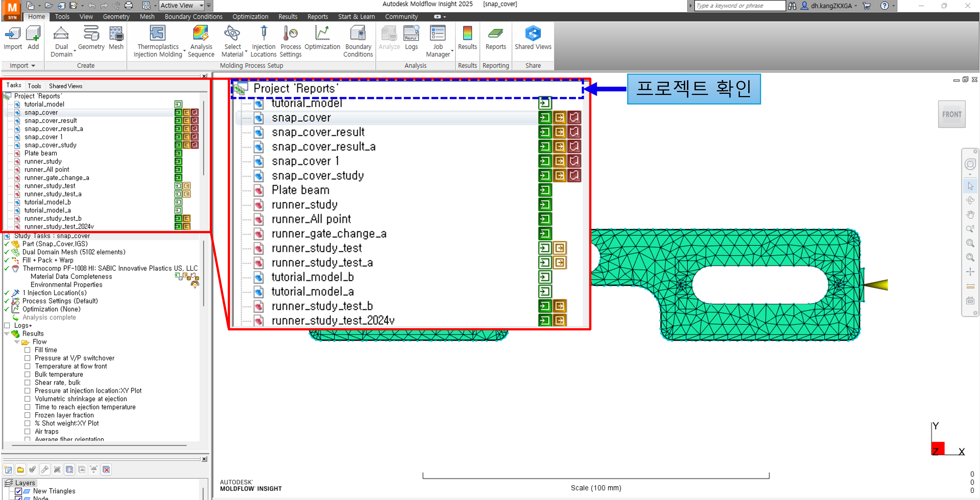This screenshot has height=500, width=980.
Task: Click the Fill + Pack + Warp task
Action: tap(48, 260)
